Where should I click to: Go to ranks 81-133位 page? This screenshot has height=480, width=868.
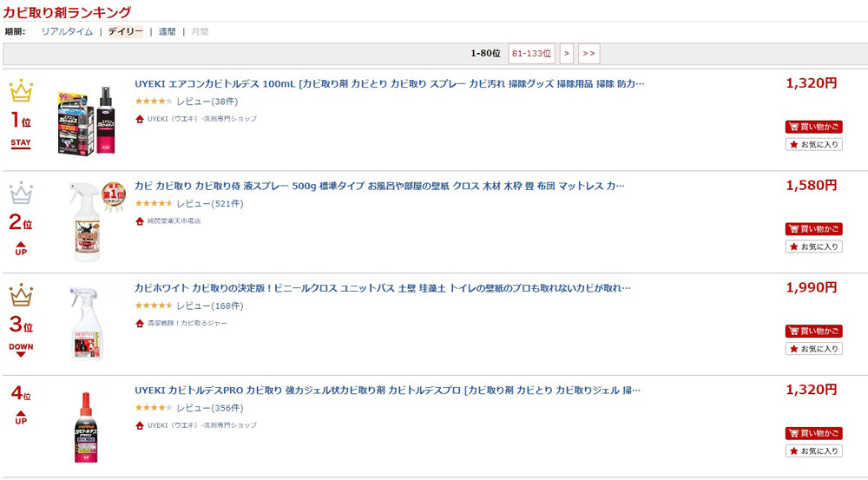[x=531, y=54]
